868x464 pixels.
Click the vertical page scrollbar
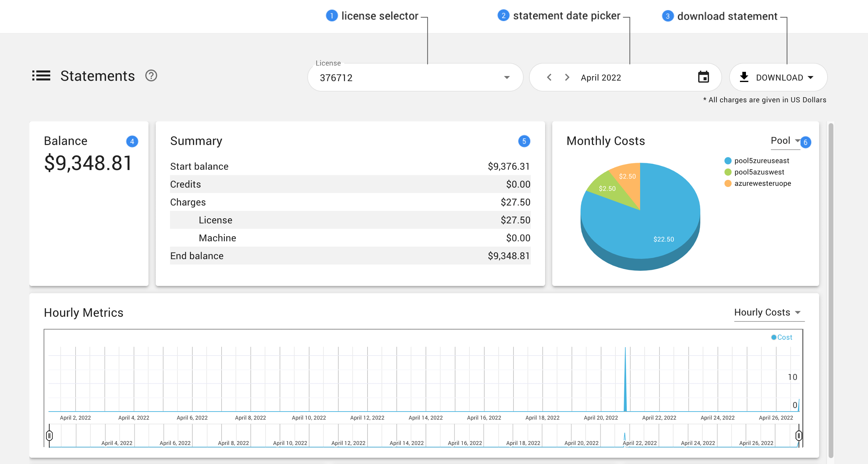click(x=831, y=290)
